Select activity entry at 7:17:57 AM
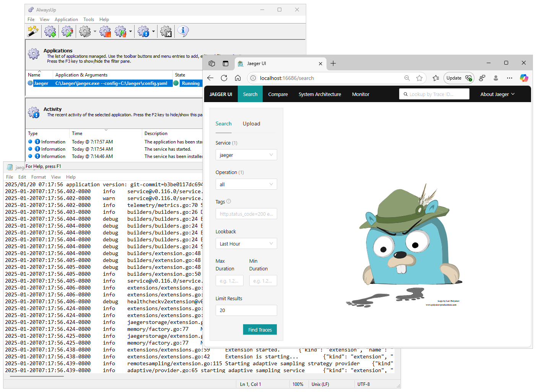536x392 pixels. [115, 142]
